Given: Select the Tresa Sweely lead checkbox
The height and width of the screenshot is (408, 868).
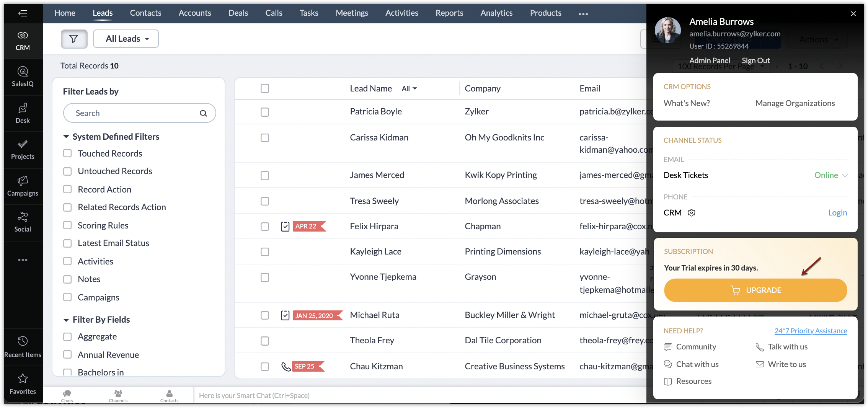Looking at the screenshot, I should pos(265,201).
